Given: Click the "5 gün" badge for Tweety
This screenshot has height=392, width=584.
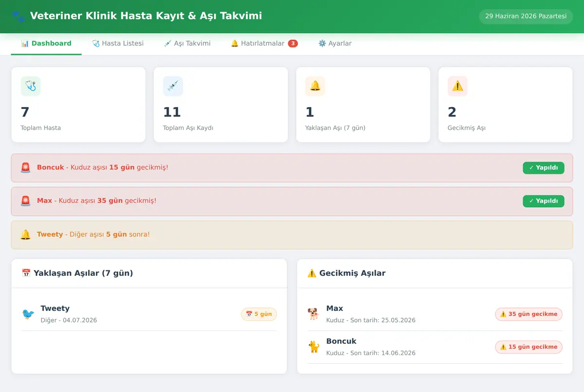Looking at the screenshot, I should click(x=259, y=314).
